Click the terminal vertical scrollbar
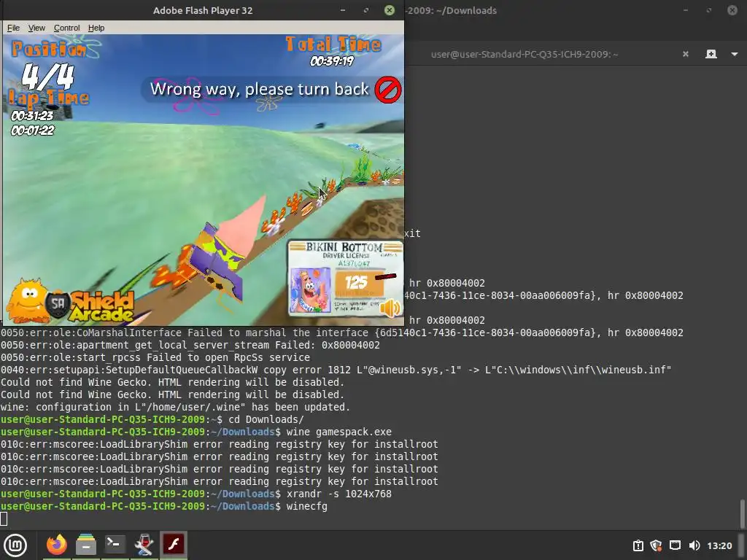This screenshot has height=560, width=747. [x=742, y=514]
